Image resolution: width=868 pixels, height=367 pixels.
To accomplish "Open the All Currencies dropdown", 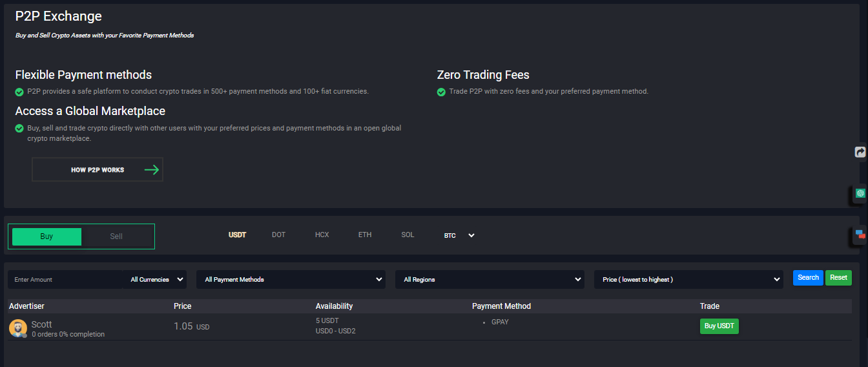I will point(155,280).
